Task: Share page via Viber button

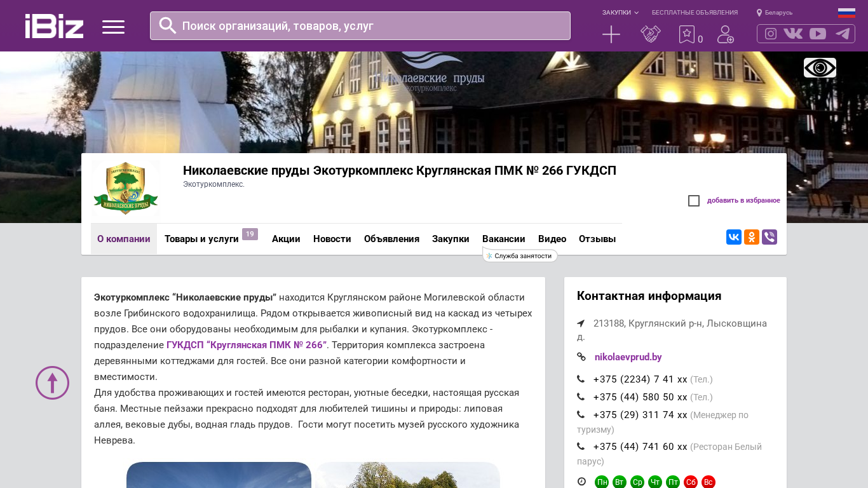Action: coord(770,237)
